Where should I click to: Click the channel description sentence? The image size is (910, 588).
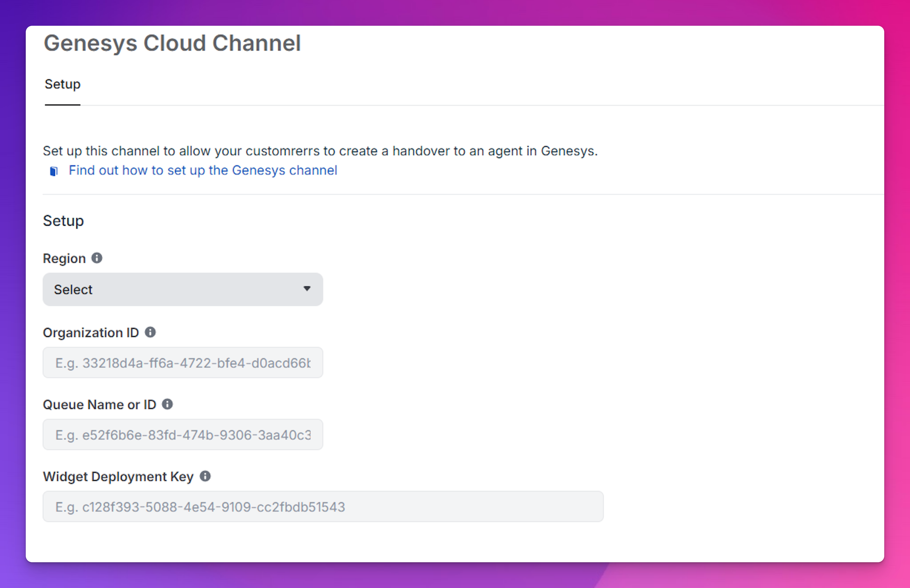[x=320, y=151]
